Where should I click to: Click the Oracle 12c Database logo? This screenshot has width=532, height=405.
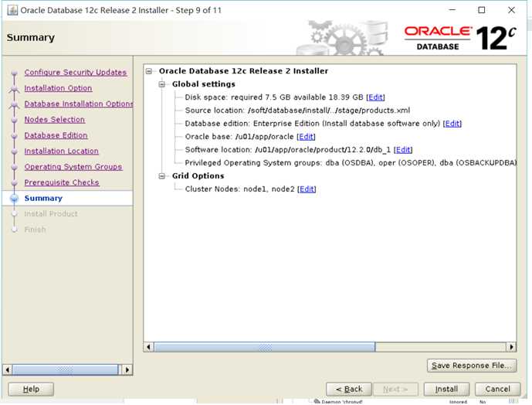(459, 38)
